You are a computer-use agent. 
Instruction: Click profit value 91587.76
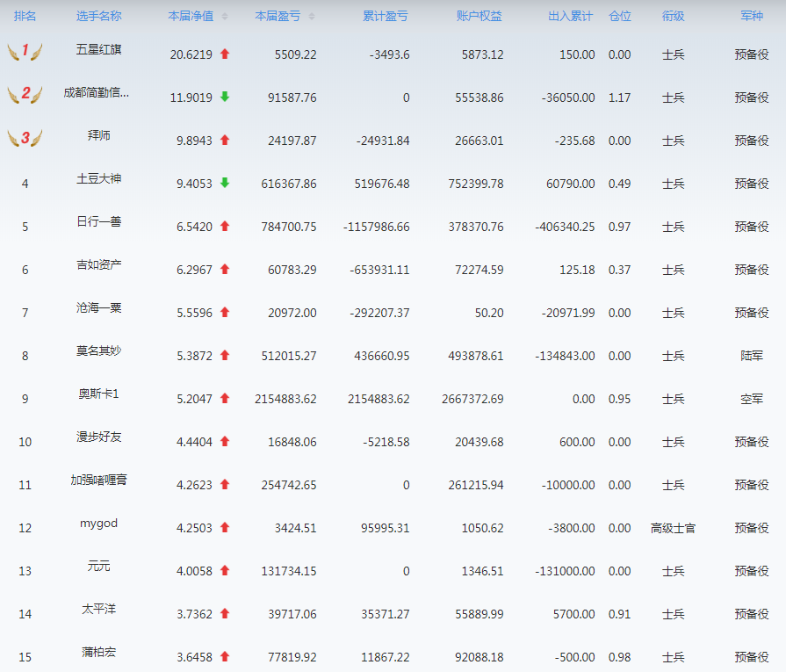coord(292,98)
